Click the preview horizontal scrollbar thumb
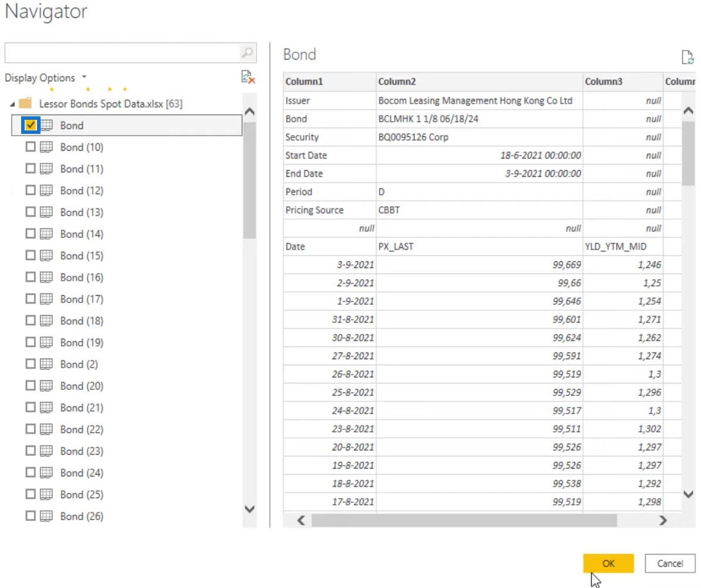 tap(464, 520)
